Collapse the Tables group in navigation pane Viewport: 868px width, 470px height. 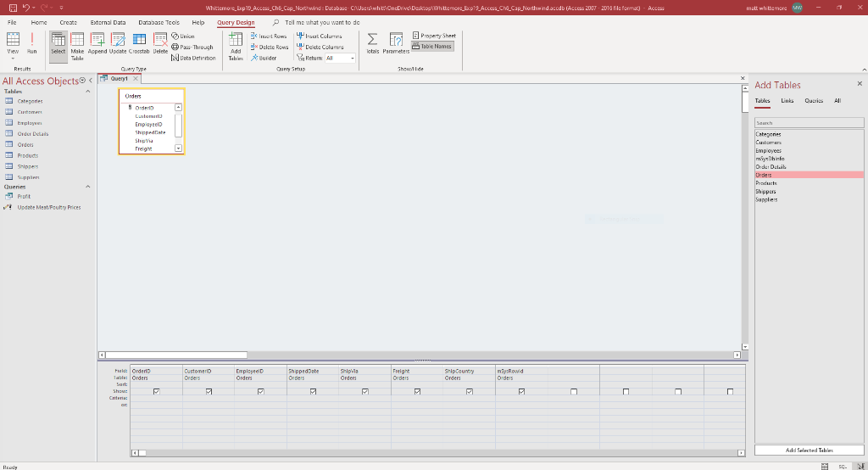87,92
